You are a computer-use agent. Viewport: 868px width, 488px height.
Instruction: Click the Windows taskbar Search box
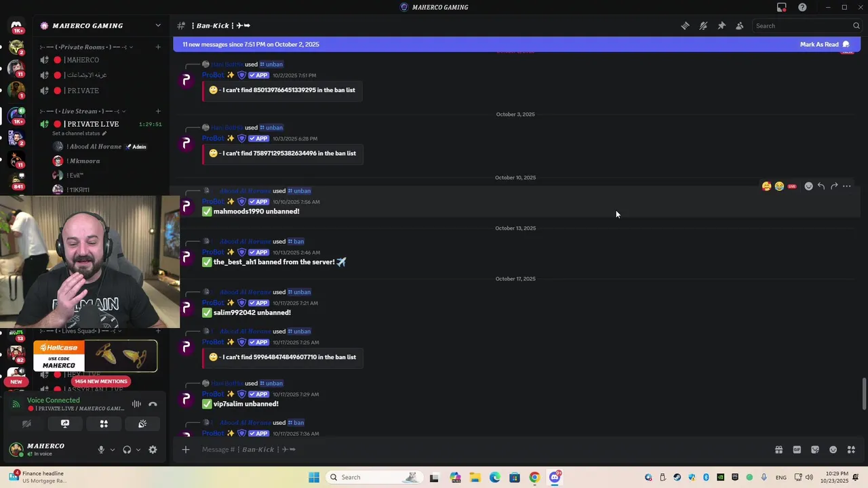(374, 477)
